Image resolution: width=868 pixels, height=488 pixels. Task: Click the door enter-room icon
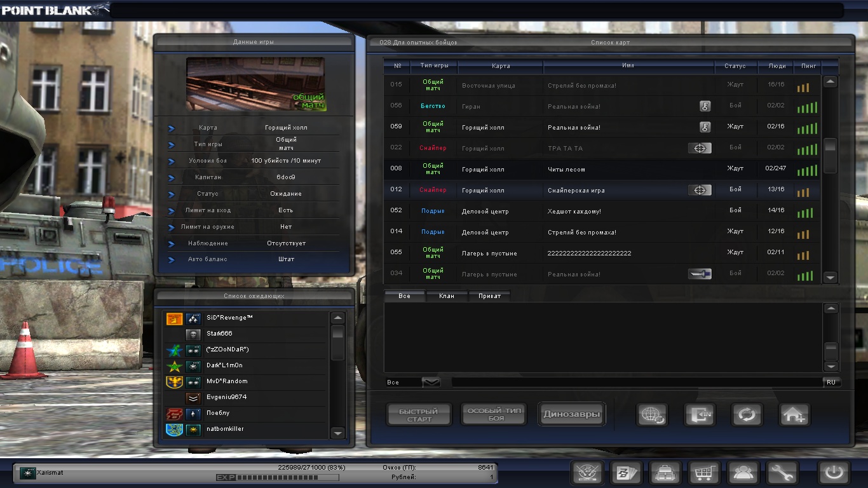click(700, 415)
